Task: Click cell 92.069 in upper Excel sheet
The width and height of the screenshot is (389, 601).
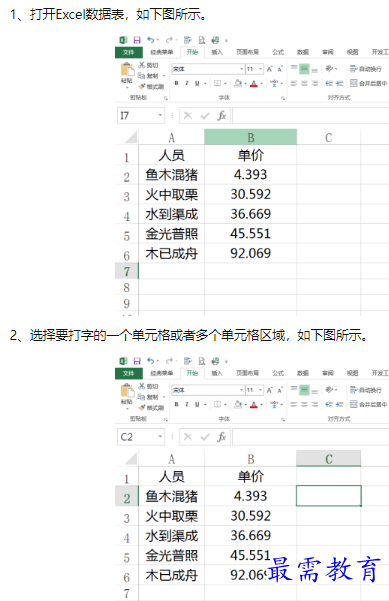Action: 251,253
